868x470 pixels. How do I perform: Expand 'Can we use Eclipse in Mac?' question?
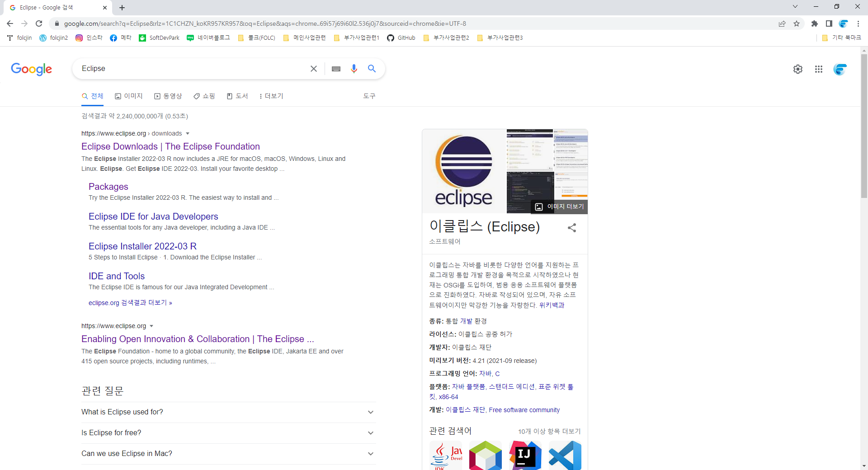click(x=228, y=454)
